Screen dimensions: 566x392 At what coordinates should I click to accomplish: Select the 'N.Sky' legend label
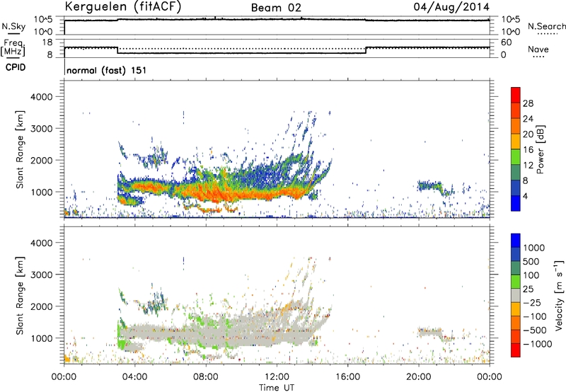click(x=13, y=26)
